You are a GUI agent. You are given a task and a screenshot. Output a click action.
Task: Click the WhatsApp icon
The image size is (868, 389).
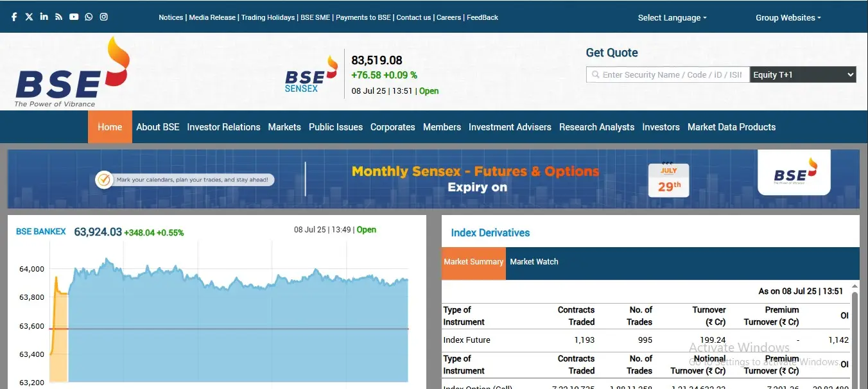coord(89,16)
